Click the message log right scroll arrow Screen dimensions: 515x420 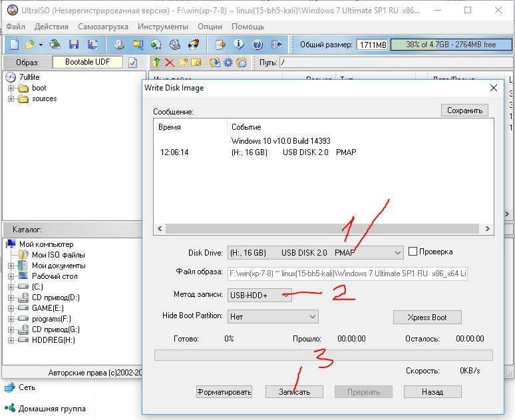pyautogui.click(x=488, y=229)
